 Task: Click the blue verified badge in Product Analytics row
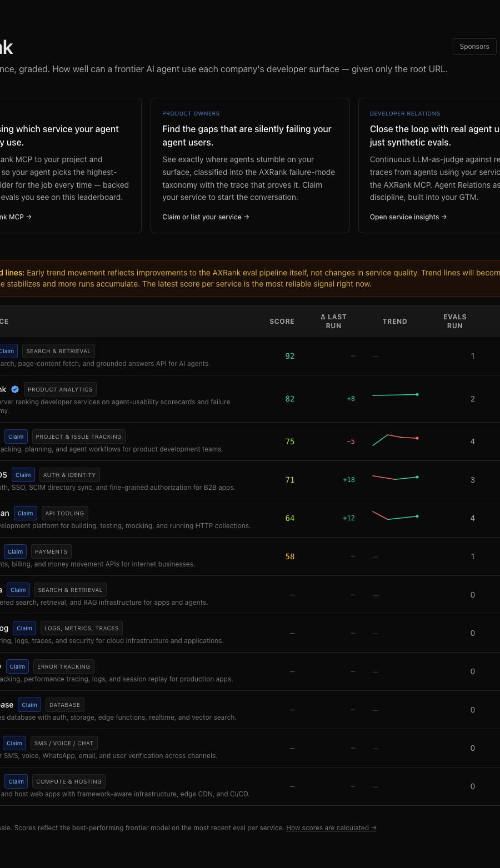point(15,389)
